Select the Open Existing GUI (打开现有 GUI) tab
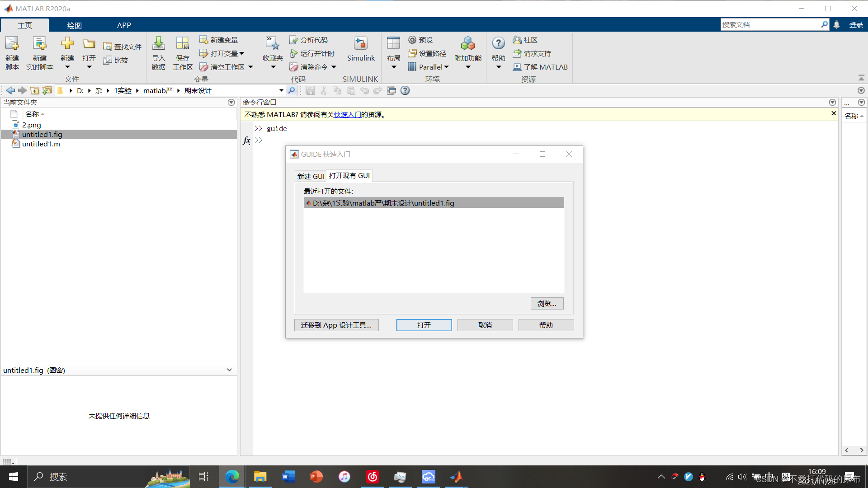 [349, 176]
